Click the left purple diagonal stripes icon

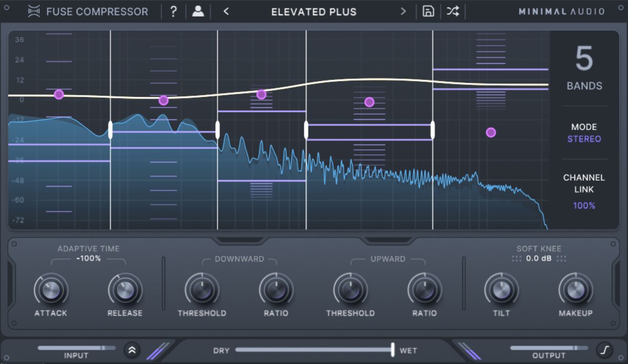click(x=158, y=351)
